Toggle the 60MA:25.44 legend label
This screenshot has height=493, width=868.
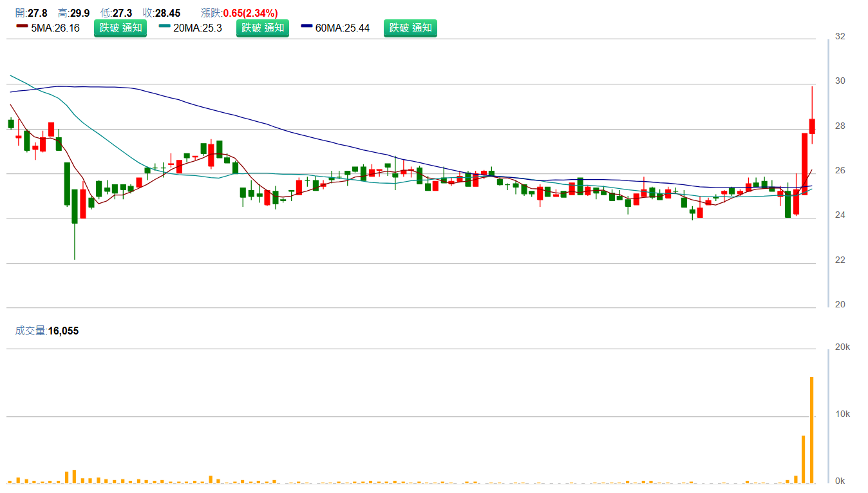(x=343, y=28)
